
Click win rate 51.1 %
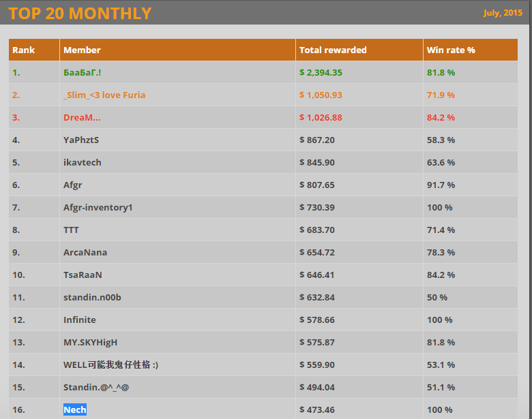pos(441,387)
